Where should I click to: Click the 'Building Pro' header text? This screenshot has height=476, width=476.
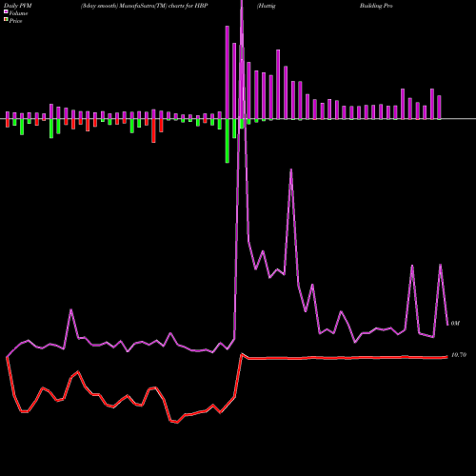tap(376, 6)
